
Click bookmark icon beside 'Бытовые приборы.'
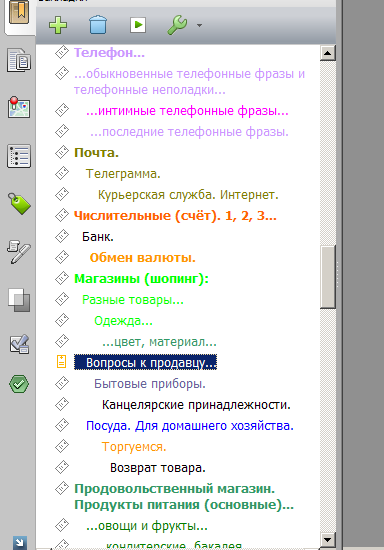click(x=62, y=383)
